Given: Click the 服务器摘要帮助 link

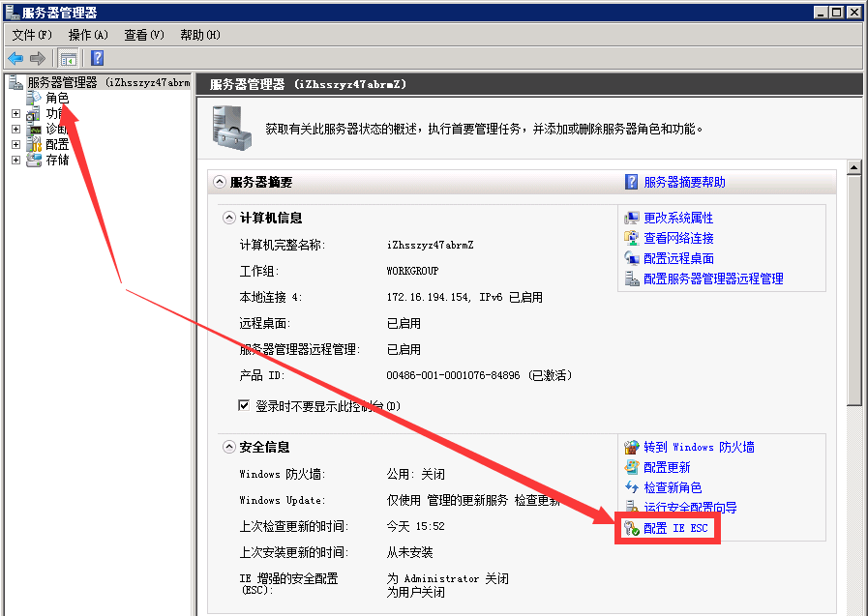Looking at the screenshot, I should pyautogui.click(x=684, y=182).
